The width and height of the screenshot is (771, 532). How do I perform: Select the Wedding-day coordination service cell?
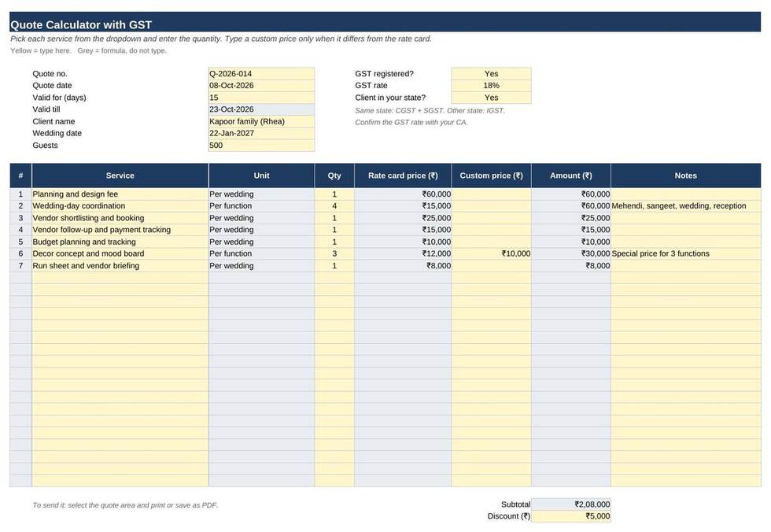click(120, 206)
